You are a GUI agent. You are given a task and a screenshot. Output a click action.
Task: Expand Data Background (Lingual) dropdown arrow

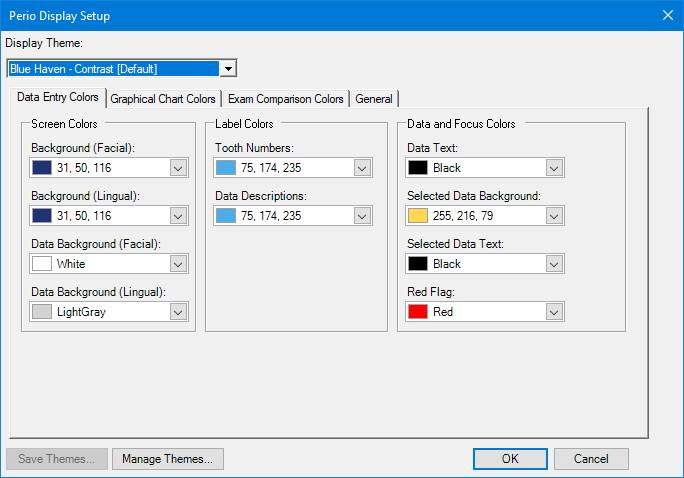point(178,312)
